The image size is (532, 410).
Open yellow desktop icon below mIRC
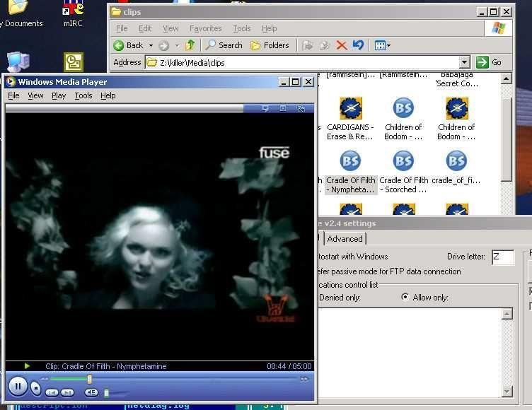74,61
